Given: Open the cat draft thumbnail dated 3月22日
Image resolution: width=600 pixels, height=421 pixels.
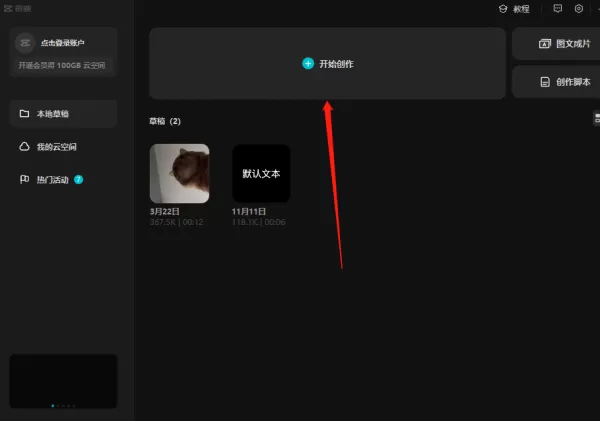Looking at the screenshot, I should 179,173.
